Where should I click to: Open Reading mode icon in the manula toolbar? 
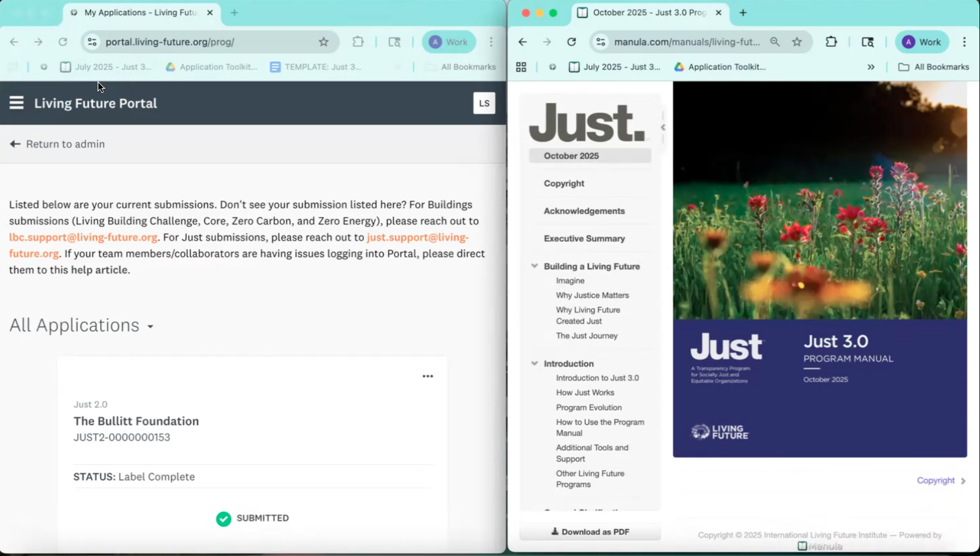pyautogui.click(x=867, y=42)
